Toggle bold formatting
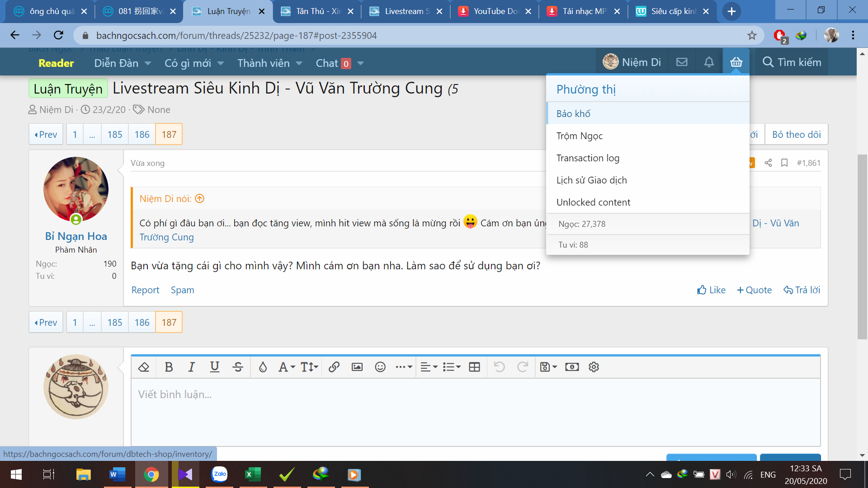This screenshot has width=868, height=488. (169, 367)
